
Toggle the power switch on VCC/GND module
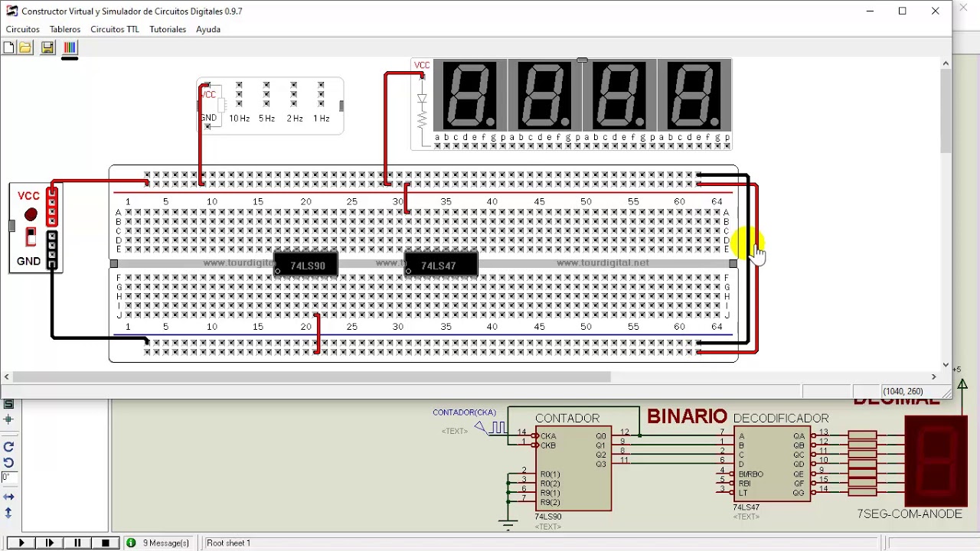(x=31, y=236)
